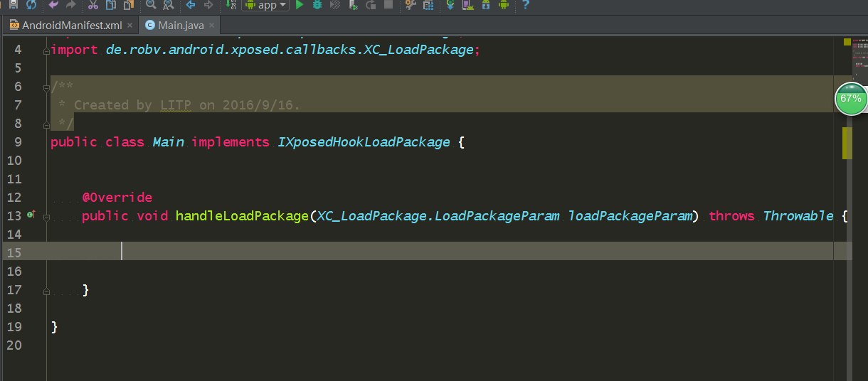Navigate Forward with the right arrow
This screenshot has height=381, width=868.
[208, 5]
